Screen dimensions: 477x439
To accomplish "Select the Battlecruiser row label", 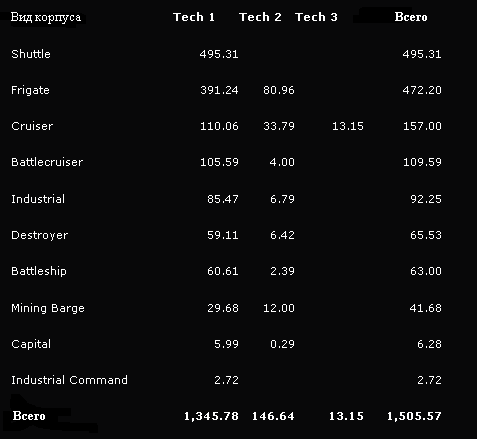I will 47,162.
